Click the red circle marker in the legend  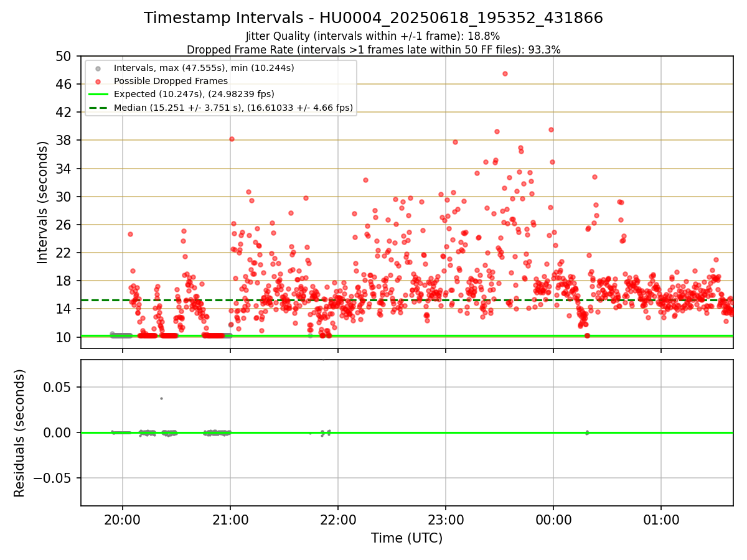97,82
